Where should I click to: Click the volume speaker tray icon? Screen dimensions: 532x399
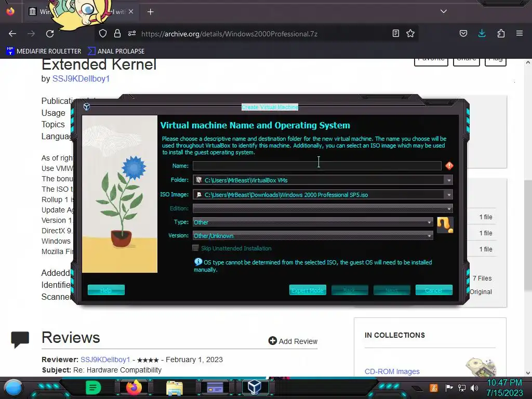(474, 388)
